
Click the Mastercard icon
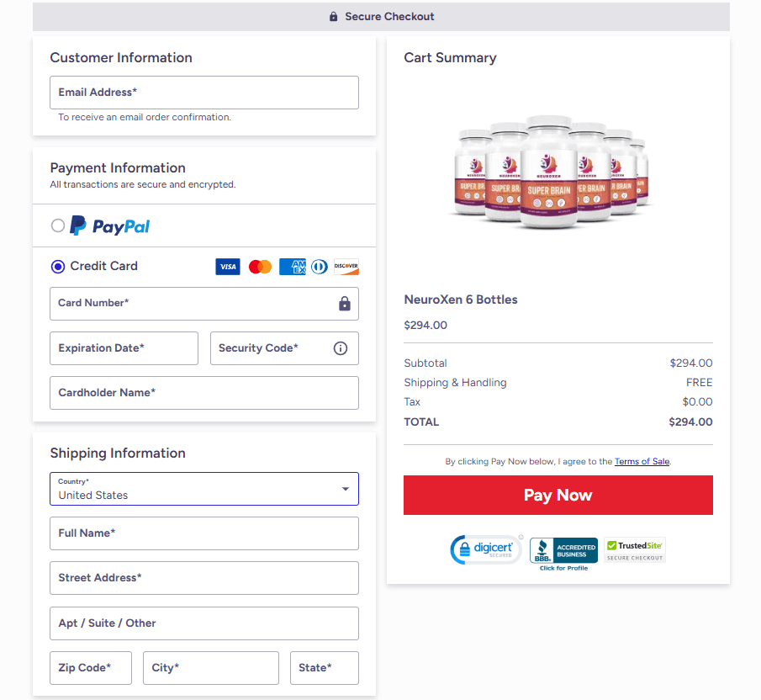pyautogui.click(x=260, y=266)
